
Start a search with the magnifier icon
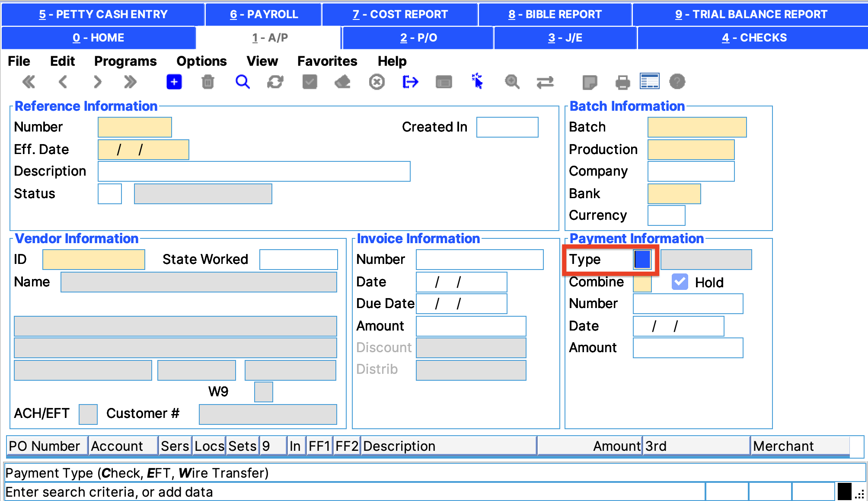click(x=243, y=82)
